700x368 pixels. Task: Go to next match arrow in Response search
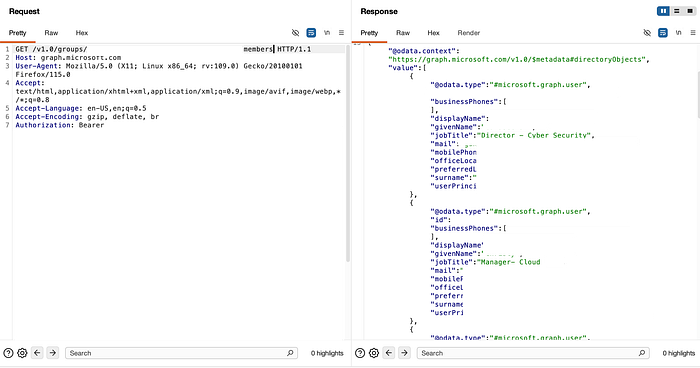coord(404,353)
